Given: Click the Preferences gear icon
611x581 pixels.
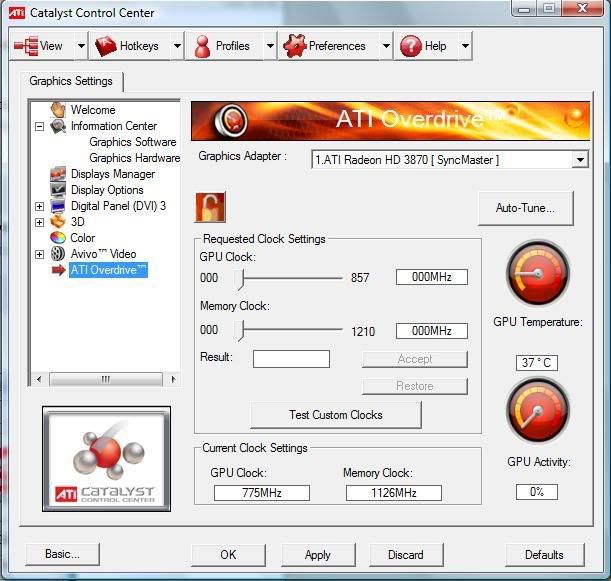Looking at the screenshot, I should 295,46.
